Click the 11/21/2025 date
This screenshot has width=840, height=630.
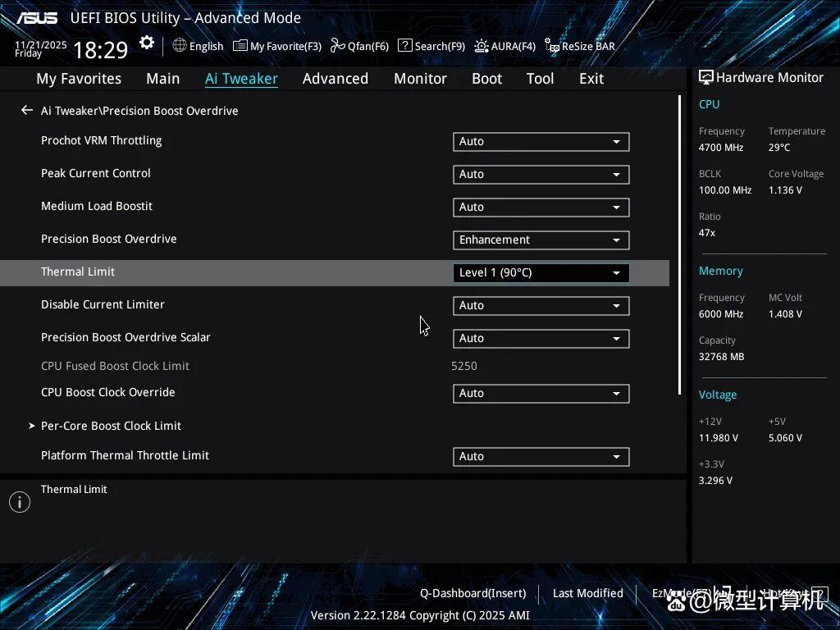tap(41, 45)
